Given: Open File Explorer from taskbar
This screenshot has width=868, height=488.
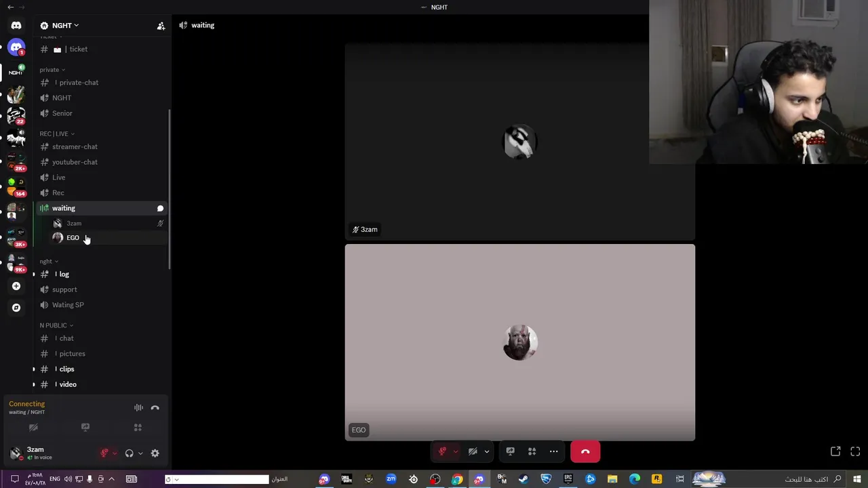Looking at the screenshot, I should pos(612,479).
